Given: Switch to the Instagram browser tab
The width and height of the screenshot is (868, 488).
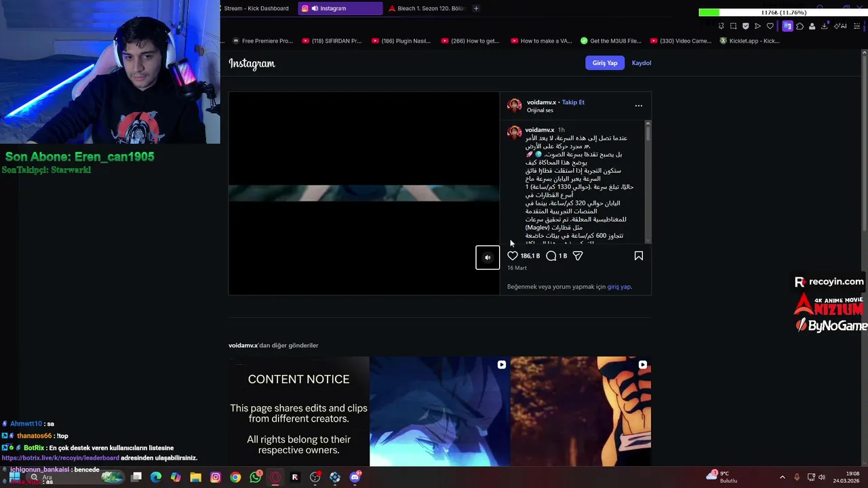Looking at the screenshot, I should tap(340, 8).
